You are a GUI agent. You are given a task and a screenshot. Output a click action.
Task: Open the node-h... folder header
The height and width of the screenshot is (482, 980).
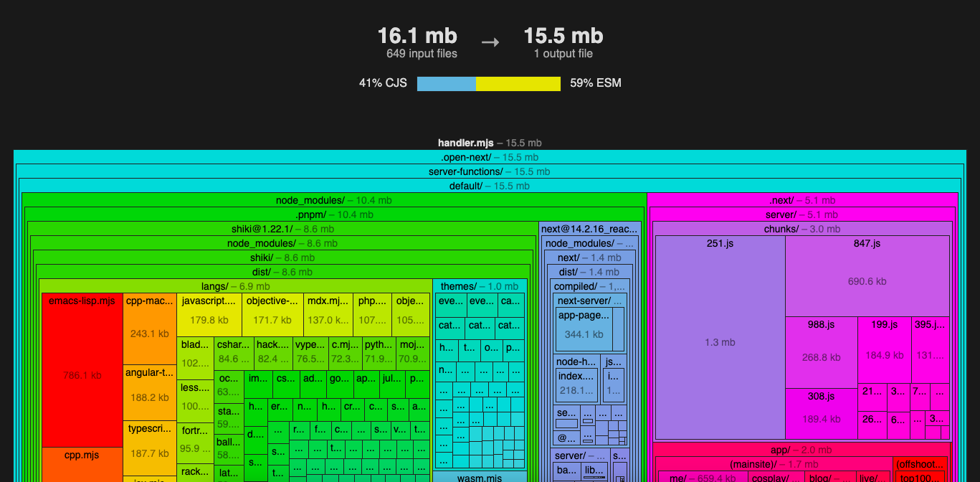pos(576,361)
